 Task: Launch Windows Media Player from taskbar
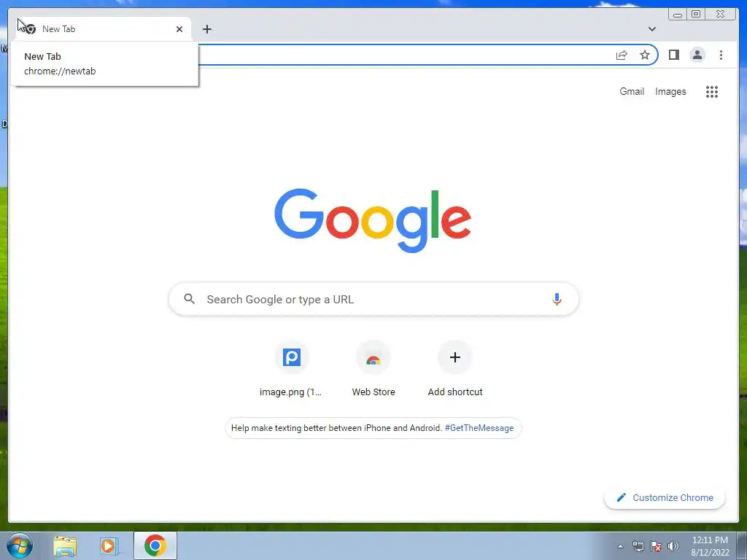pyautogui.click(x=109, y=545)
